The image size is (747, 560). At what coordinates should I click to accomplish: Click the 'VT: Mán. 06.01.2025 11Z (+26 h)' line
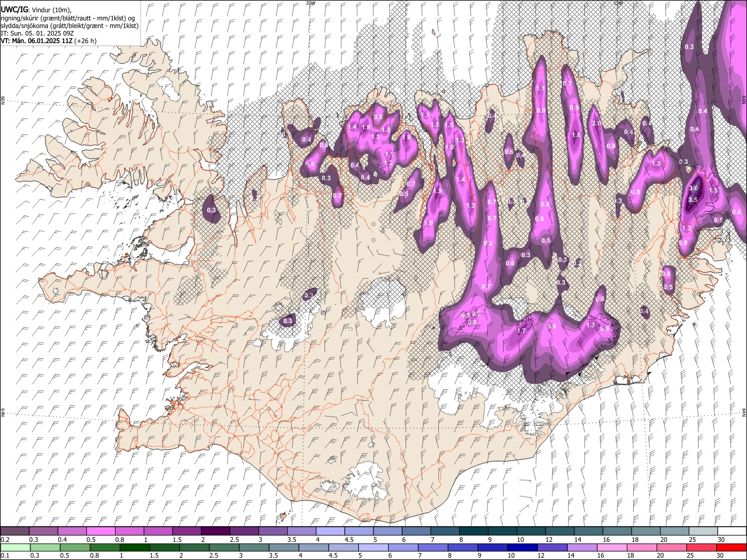pos(48,41)
